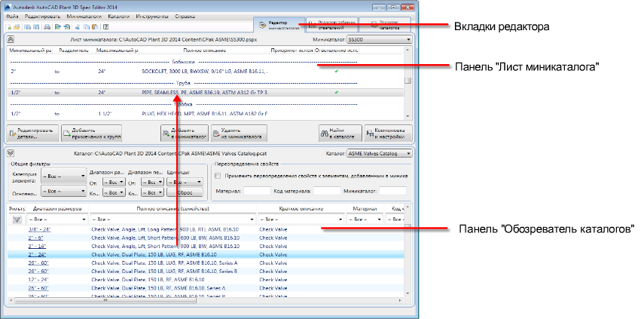Open the Диапазон размеров column filter dropdown
The height and width of the screenshot is (319, 644).
click(57, 219)
